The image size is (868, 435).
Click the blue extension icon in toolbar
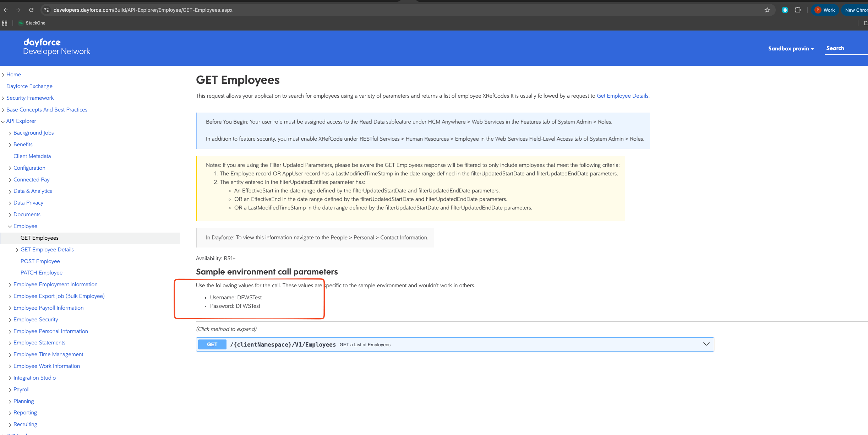coord(785,10)
